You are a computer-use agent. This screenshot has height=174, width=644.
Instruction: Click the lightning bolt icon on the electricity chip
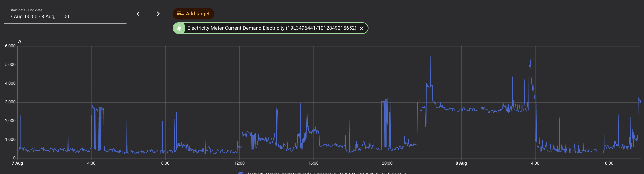click(179, 28)
